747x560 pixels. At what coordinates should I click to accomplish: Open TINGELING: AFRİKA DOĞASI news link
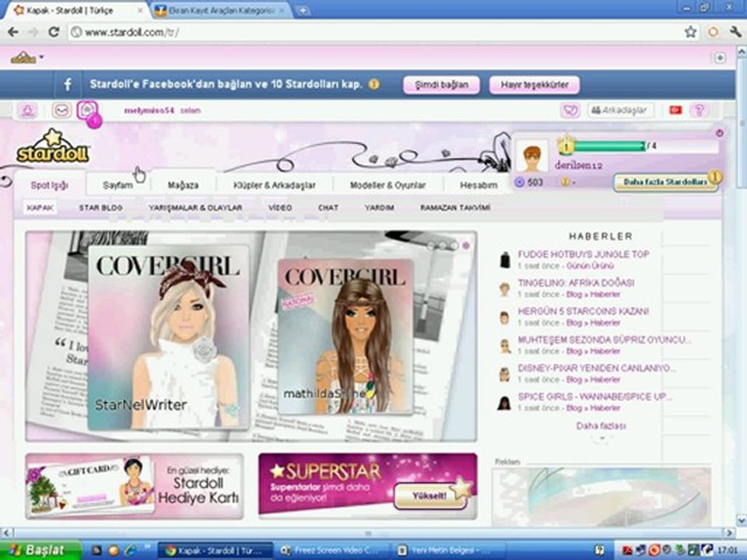(576, 283)
